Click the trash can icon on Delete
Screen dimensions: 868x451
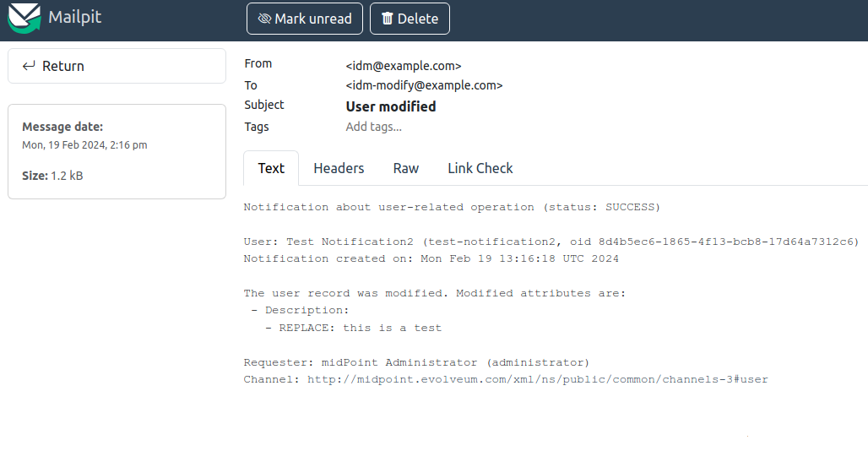click(x=388, y=19)
